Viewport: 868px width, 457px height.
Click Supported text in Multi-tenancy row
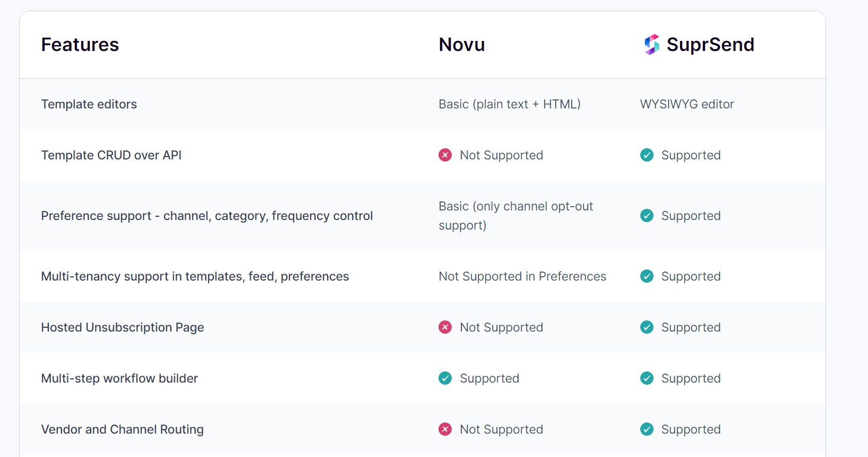pos(691,276)
